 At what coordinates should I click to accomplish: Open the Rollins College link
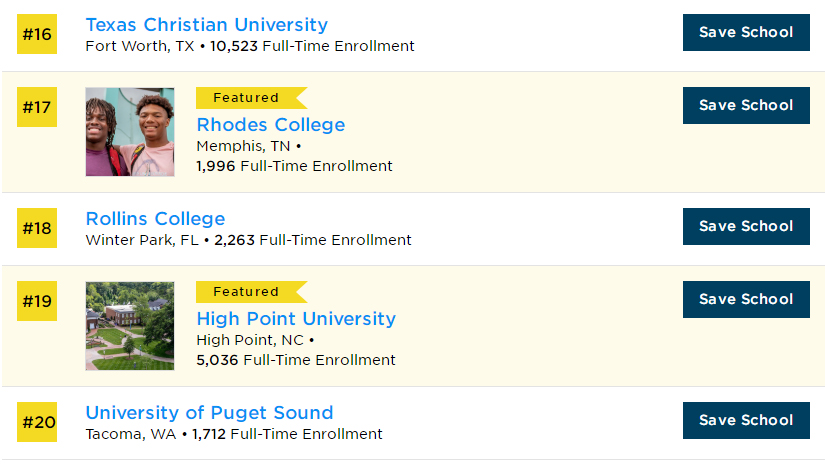pos(155,219)
